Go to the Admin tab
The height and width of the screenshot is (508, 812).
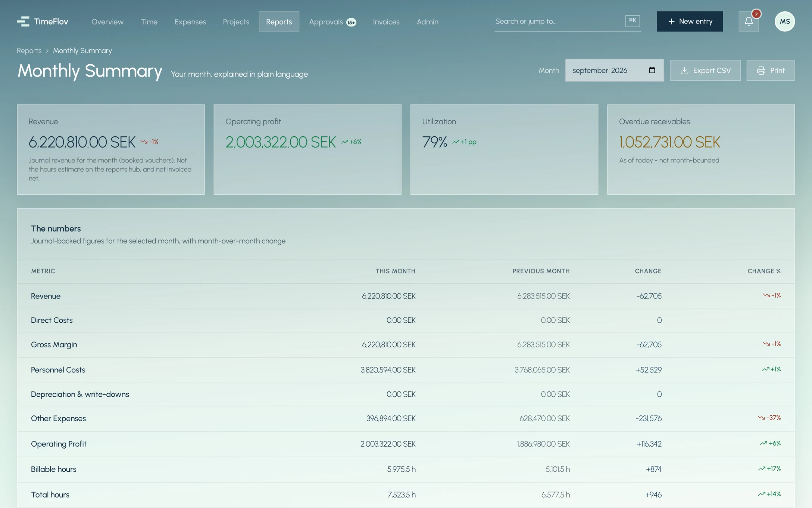428,22
